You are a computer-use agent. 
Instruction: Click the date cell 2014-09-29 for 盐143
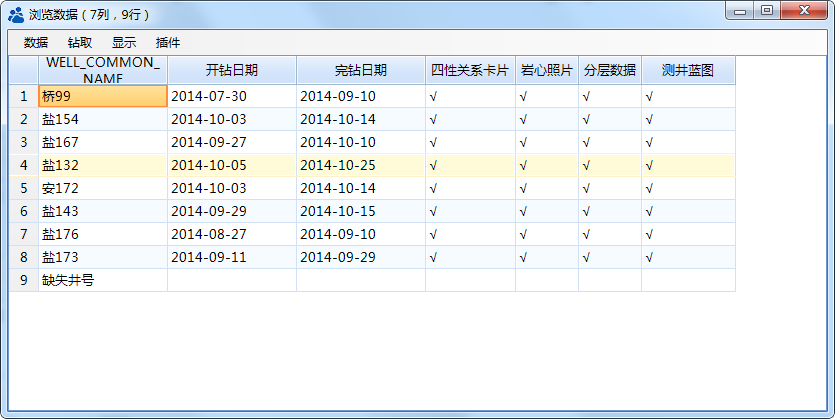tap(232, 211)
